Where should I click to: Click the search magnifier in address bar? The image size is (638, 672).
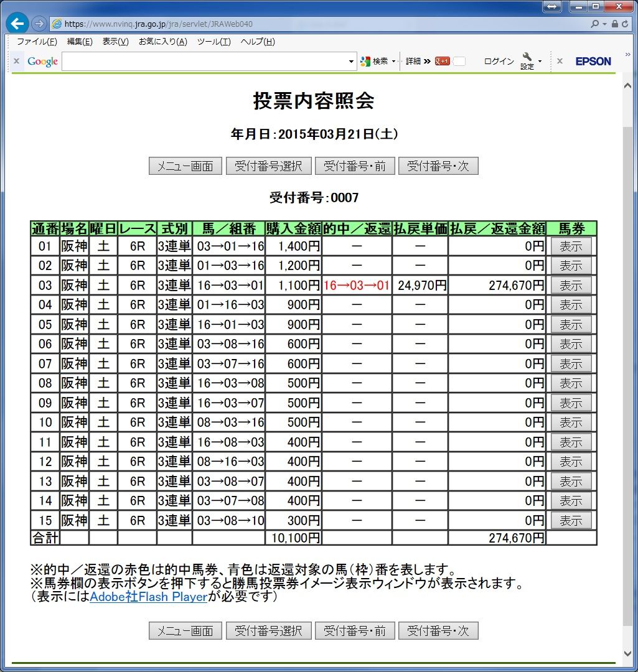[594, 24]
